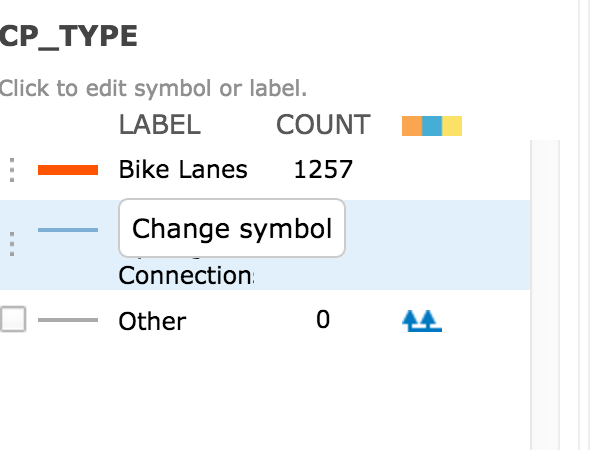Click the blue move-values-out arrows icon
Viewport: 590px width, 450px height.
(x=422, y=321)
